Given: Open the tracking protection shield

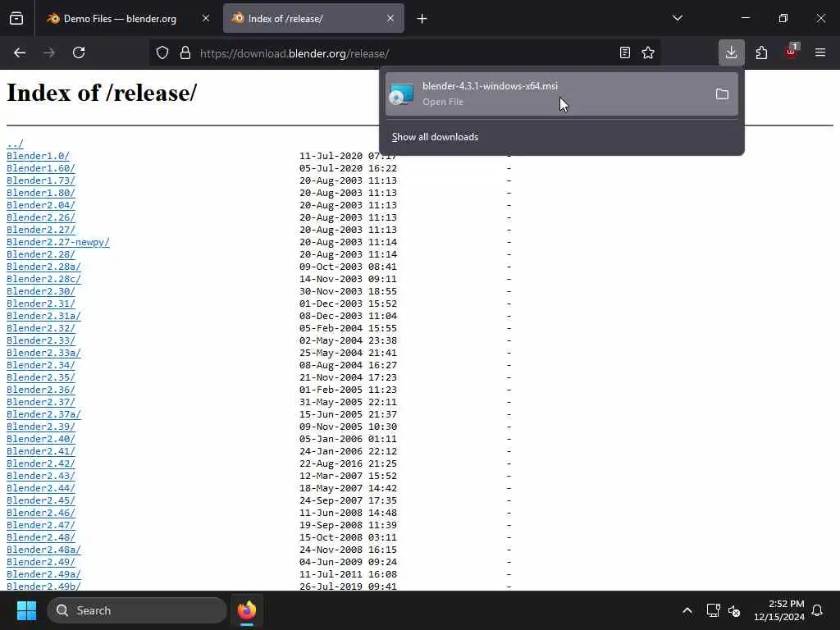Looking at the screenshot, I should (162, 53).
